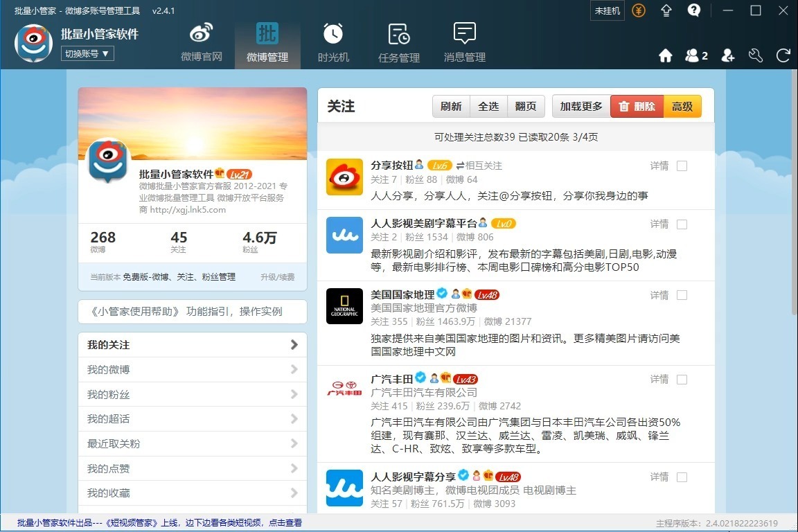Viewport: 798px width, 532px height.
Task: Expand the 我的关注 menu chevron
Action: (294, 345)
